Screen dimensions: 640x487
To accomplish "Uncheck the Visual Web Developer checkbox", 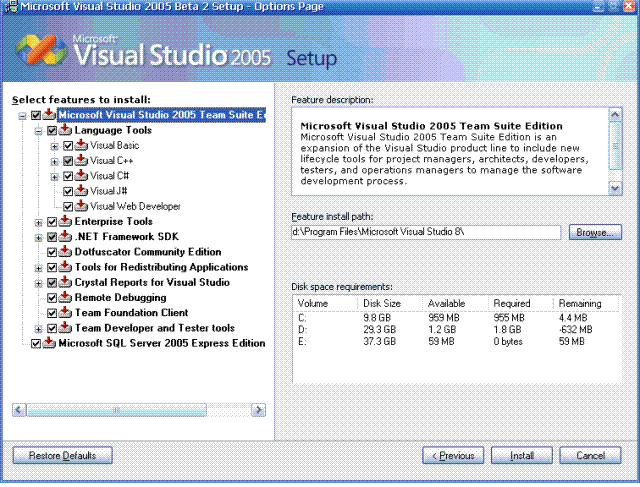I will click(68, 207).
